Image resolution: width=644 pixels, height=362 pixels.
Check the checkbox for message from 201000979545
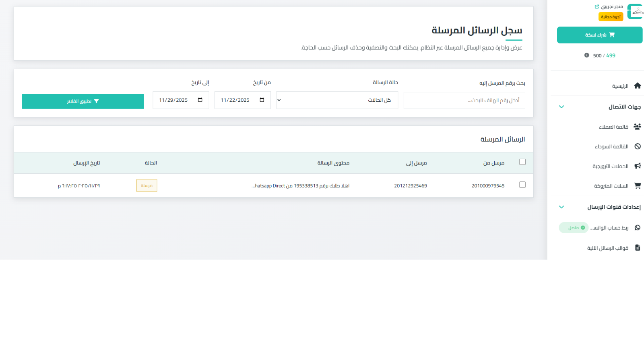pos(522,185)
